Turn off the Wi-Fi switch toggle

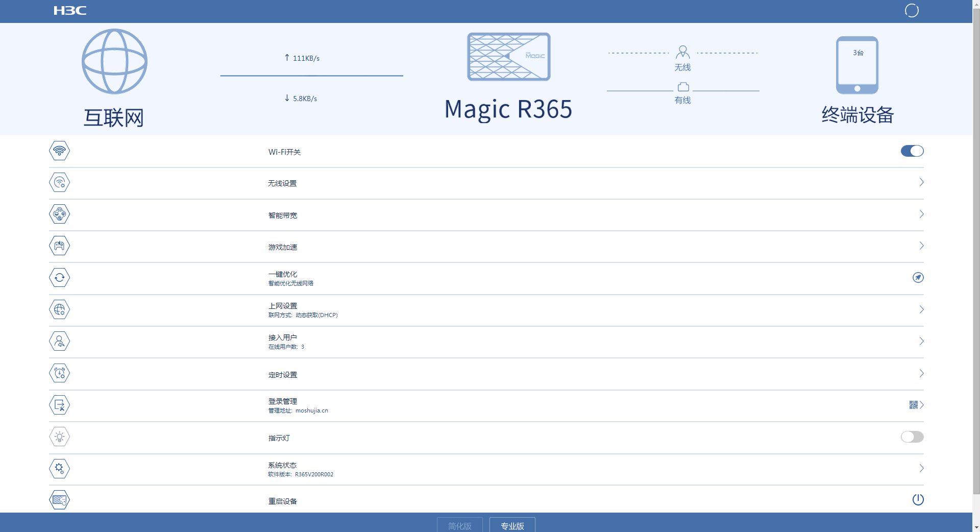click(x=912, y=151)
